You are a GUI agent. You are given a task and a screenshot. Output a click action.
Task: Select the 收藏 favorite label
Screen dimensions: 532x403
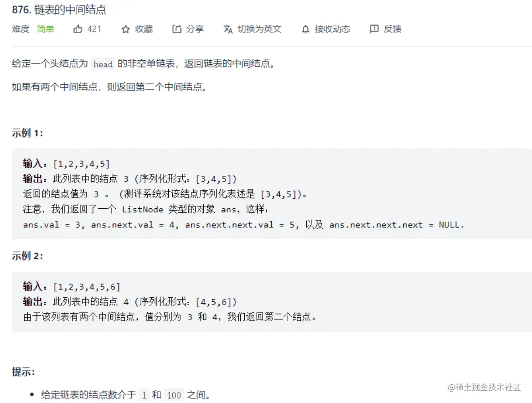click(144, 29)
